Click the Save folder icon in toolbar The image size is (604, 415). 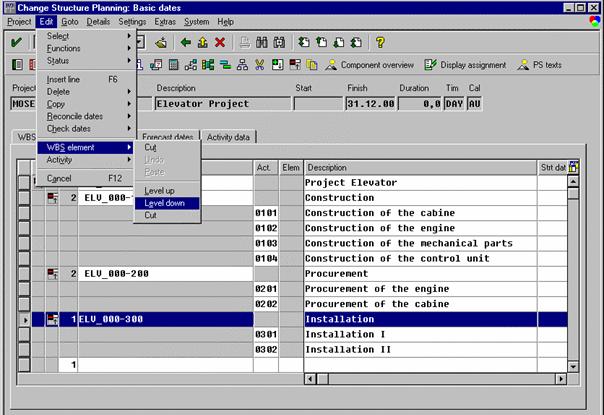coord(161,42)
